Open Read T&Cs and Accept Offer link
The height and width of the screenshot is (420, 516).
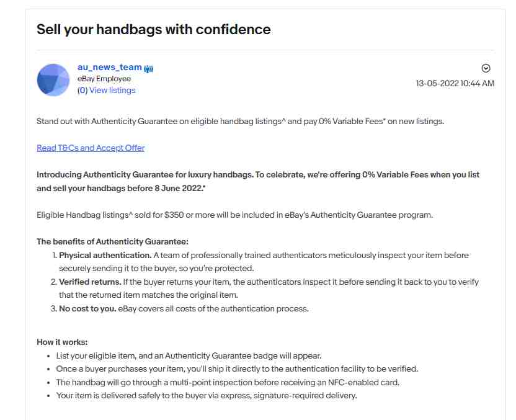tap(91, 148)
